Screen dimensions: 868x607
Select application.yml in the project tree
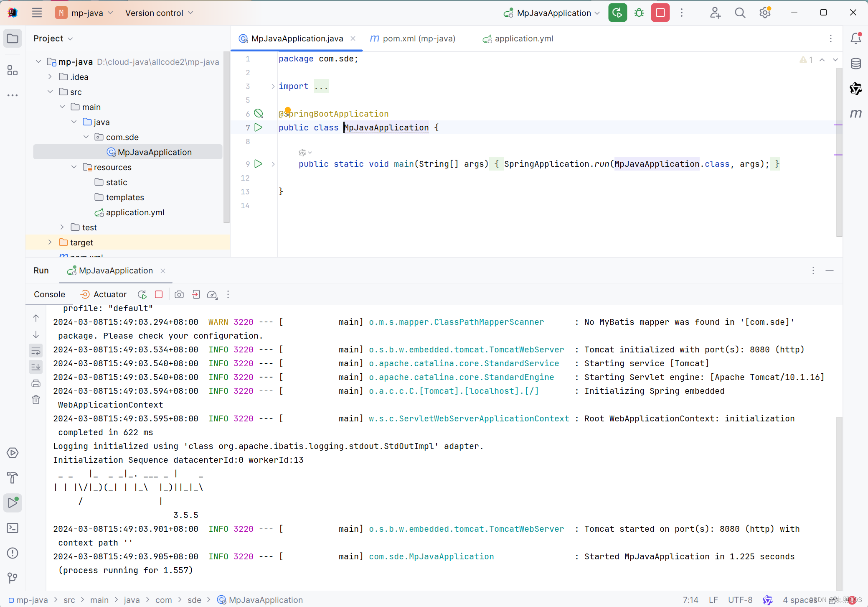tap(135, 212)
